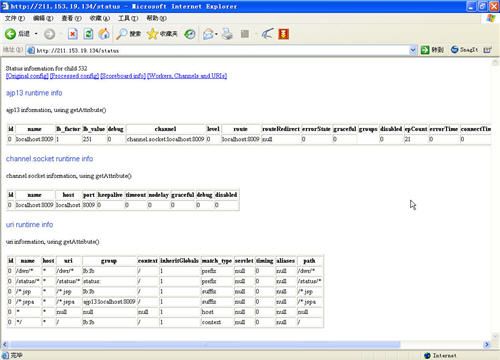Click the match_type cell 'host'
The width and height of the screenshot is (500, 360).
[217, 312]
